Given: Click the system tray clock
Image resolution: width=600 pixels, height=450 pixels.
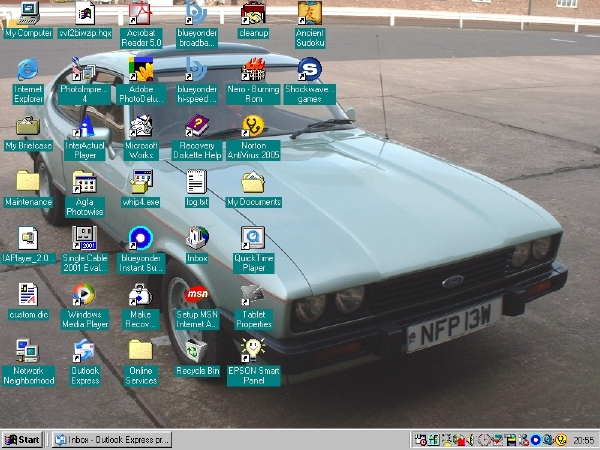Looking at the screenshot, I should coord(583,439).
